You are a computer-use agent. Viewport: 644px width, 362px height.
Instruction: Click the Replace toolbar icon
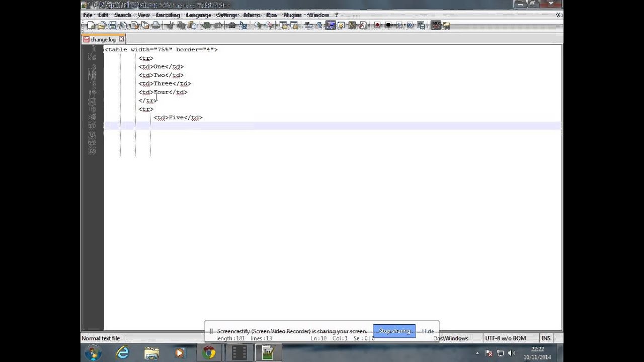tap(243, 25)
